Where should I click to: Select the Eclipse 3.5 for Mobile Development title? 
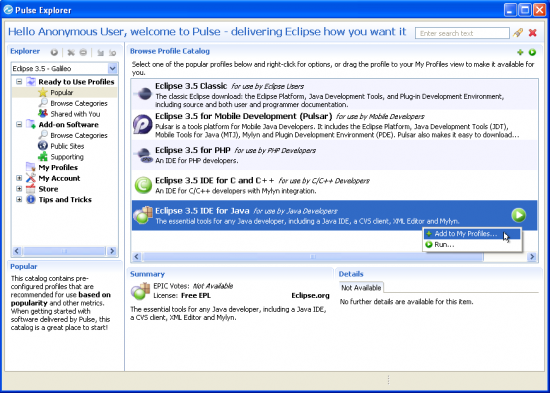click(x=243, y=116)
